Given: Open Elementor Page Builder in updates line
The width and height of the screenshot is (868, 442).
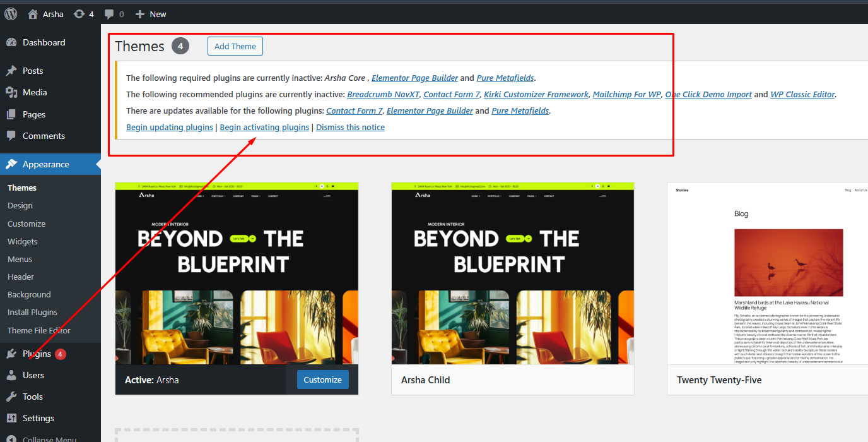Looking at the screenshot, I should click(x=430, y=110).
